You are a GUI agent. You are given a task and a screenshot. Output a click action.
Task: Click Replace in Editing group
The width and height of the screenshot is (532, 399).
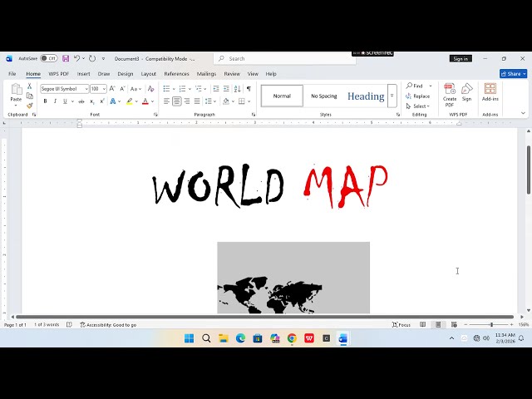[417, 96]
